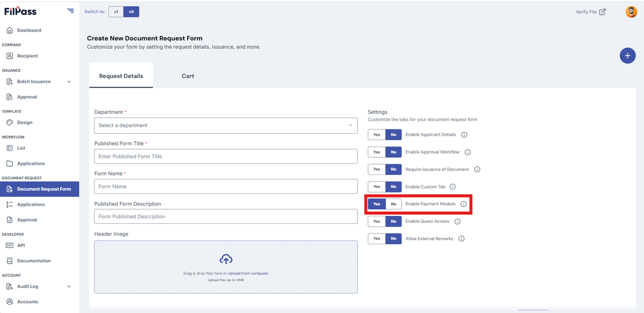
Task: Click the Upload from computer link
Action: [248, 273]
